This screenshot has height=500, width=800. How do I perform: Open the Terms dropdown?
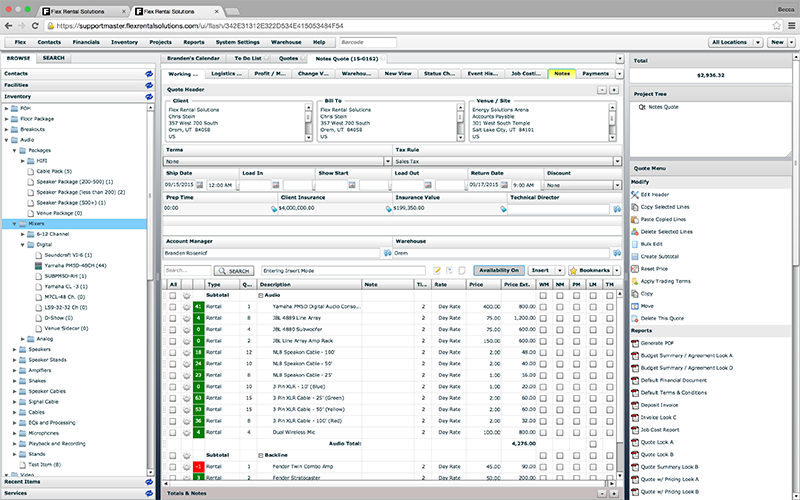point(387,161)
